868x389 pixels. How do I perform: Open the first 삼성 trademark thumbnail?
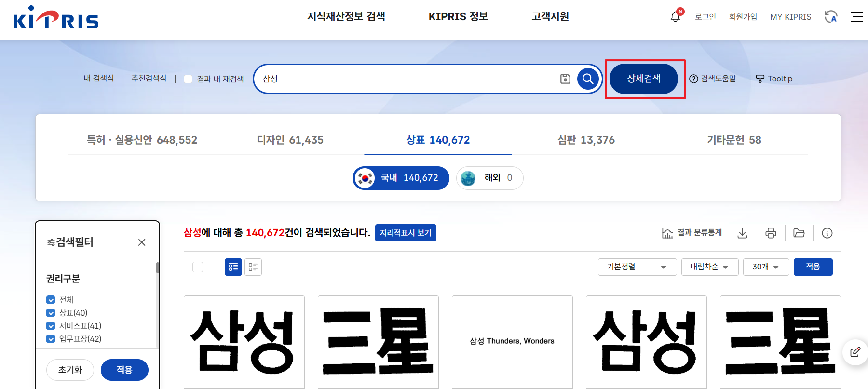coord(244,342)
